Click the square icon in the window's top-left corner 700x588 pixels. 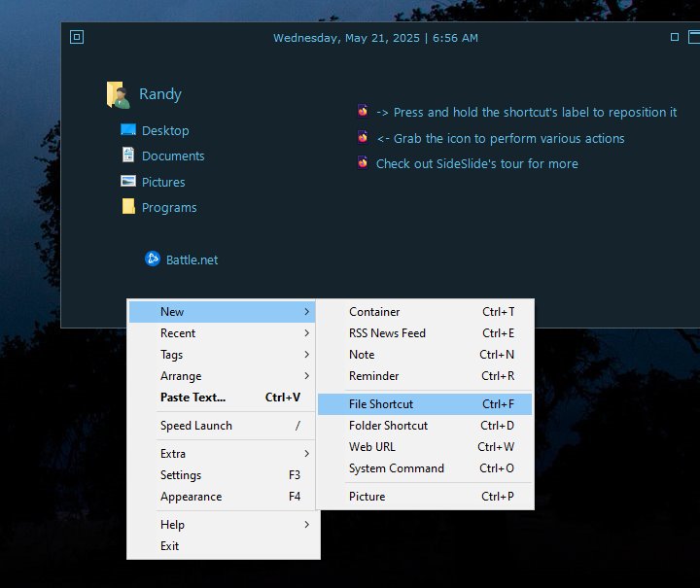pyautogui.click(x=77, y=37)
